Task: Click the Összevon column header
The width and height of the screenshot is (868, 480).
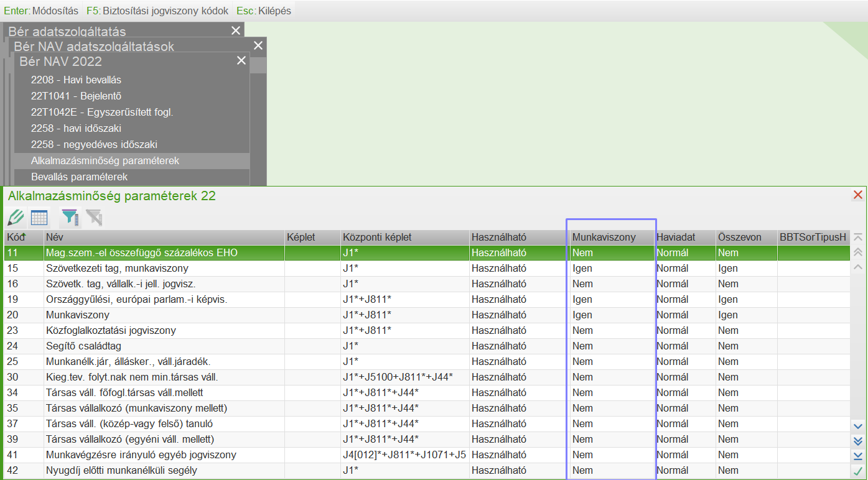Action: point(747,238)
